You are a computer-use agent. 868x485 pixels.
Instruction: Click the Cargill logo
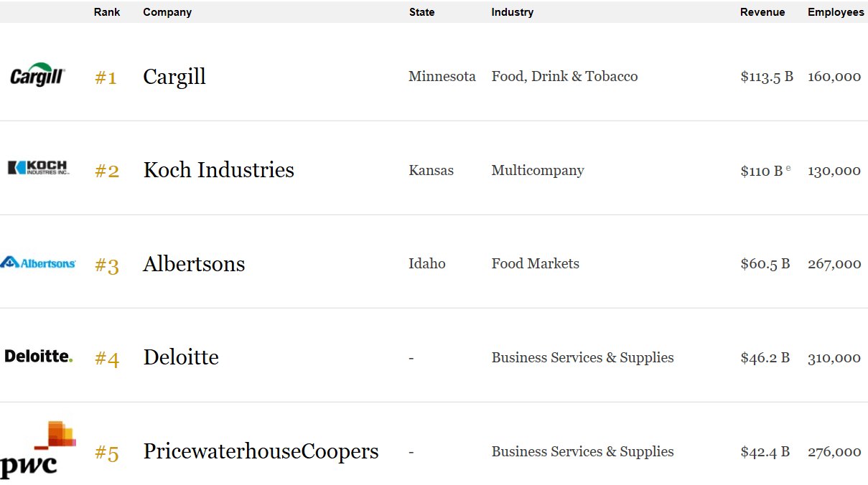click(x=38, y=75)
